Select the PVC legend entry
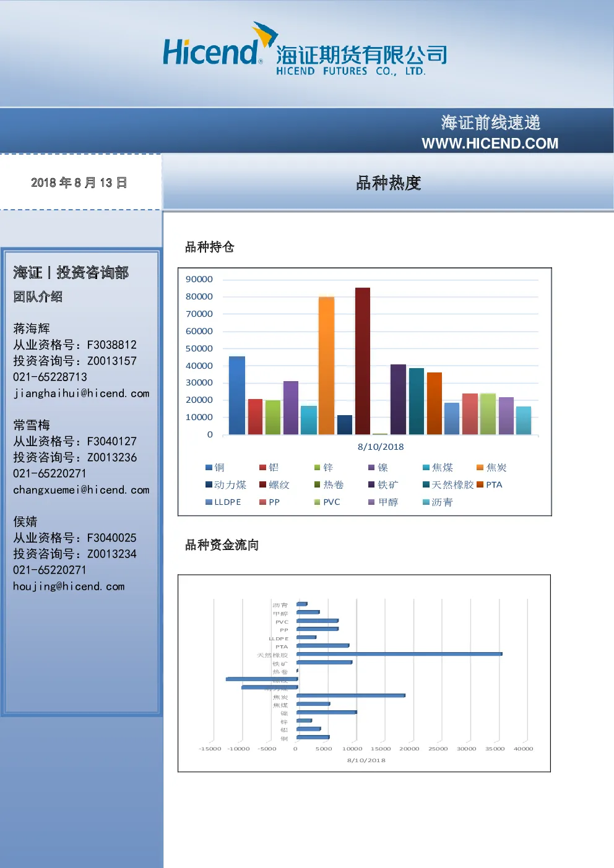Screen dimensions: 614x868 tap(327, 502)
